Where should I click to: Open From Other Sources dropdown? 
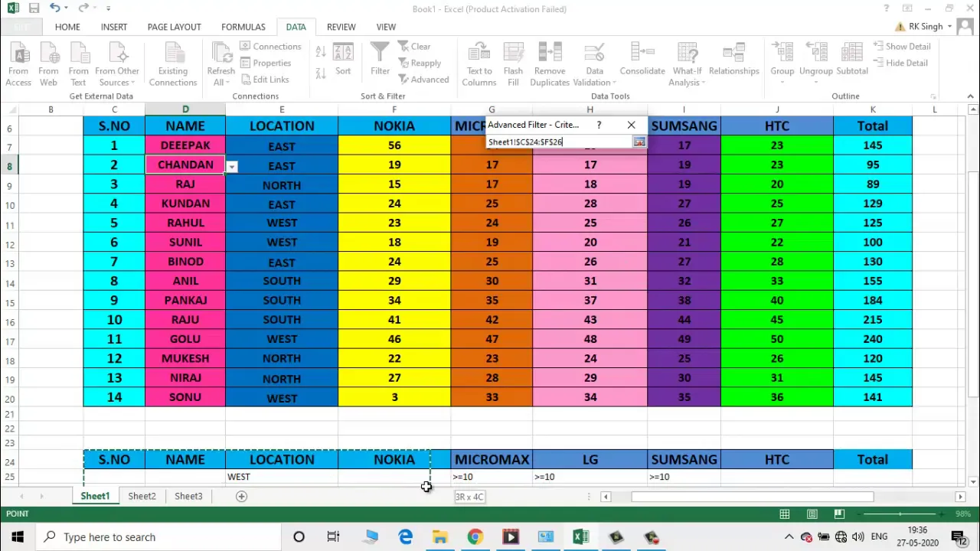117,64
